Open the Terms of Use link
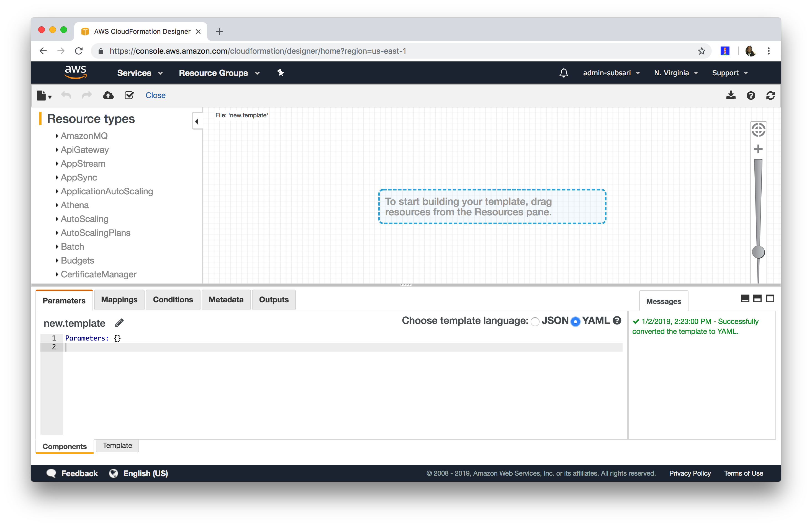Viewport: 812px width, 526px height. coord(743,473)
